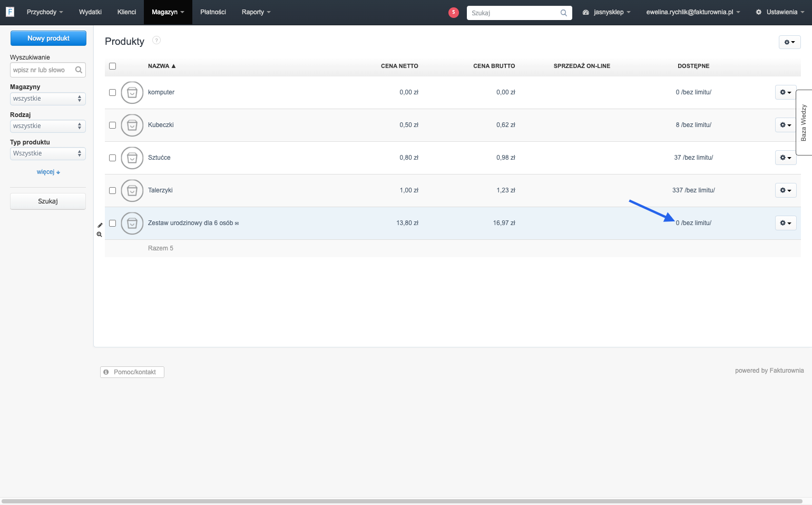The height and width of the screenshot is (505, 812).
Task: Open the jasnysklep account menu
Action: tap(606, 12)
